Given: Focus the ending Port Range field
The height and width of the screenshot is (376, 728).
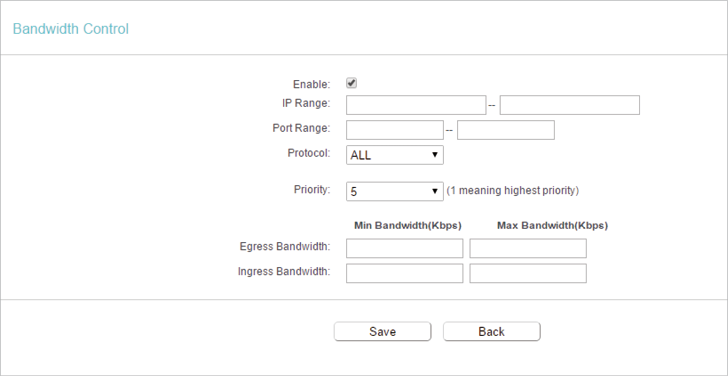Looking at the screenshot, I should click(x=506, y=130).
